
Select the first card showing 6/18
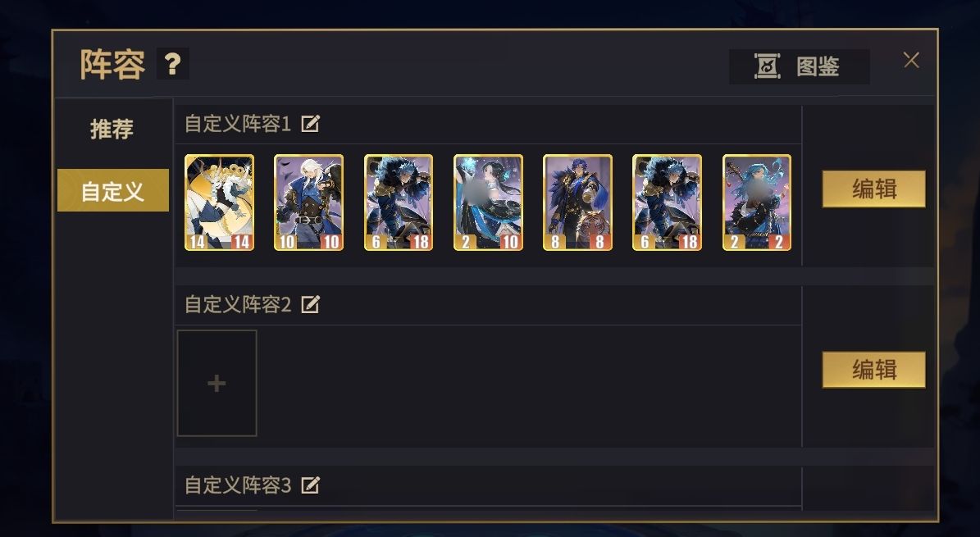pos(399,203)
